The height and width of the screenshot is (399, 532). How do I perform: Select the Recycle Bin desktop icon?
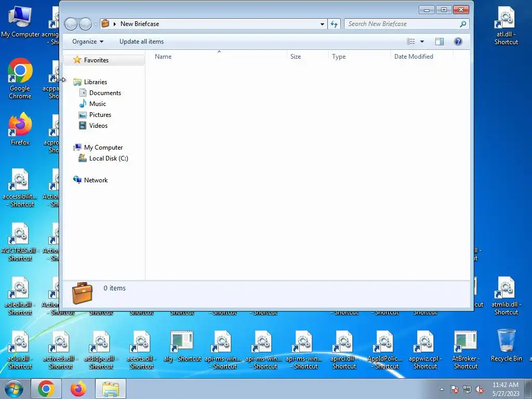[506, 345]
